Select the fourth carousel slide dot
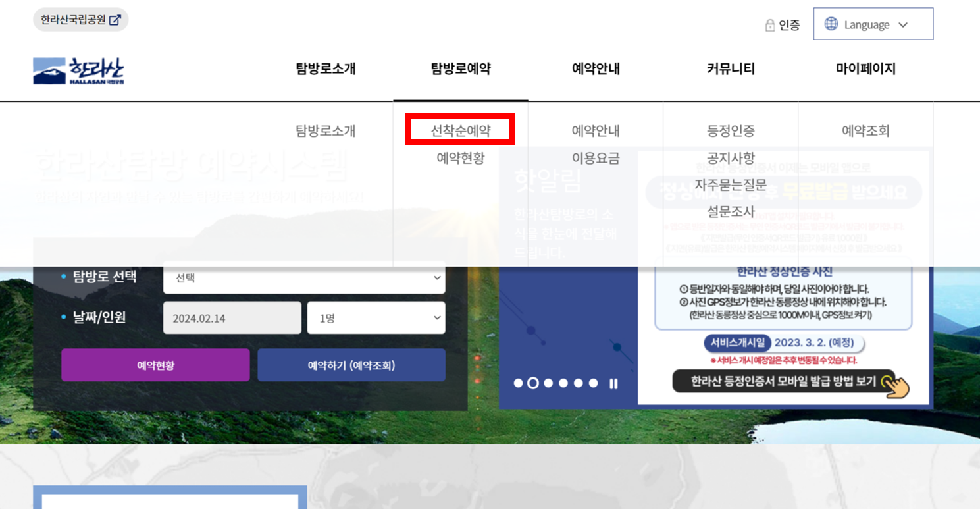The width and height of the screenshot is (980, 509). (x=563, y=383)
